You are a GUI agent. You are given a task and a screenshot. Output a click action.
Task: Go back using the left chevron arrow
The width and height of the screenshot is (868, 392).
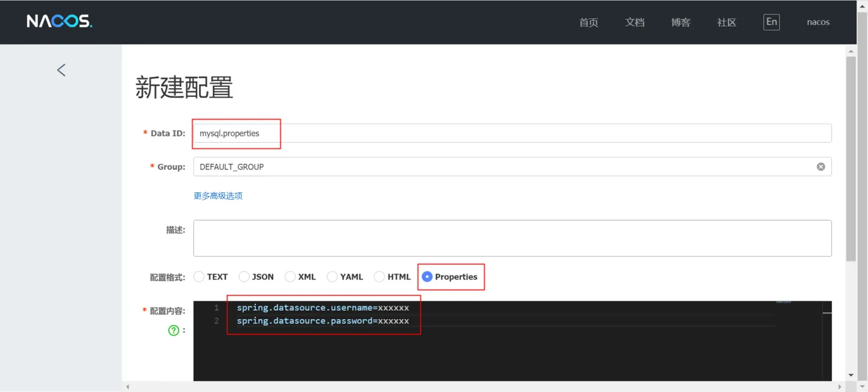(61, 70)
